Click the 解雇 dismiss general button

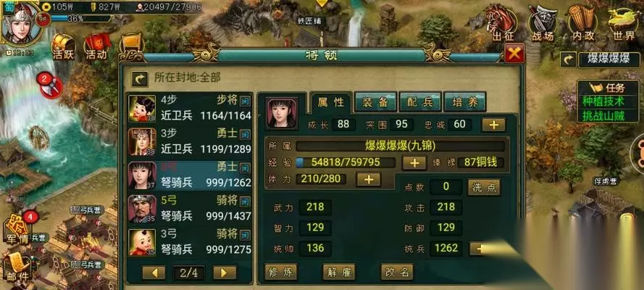pos(339,272)
